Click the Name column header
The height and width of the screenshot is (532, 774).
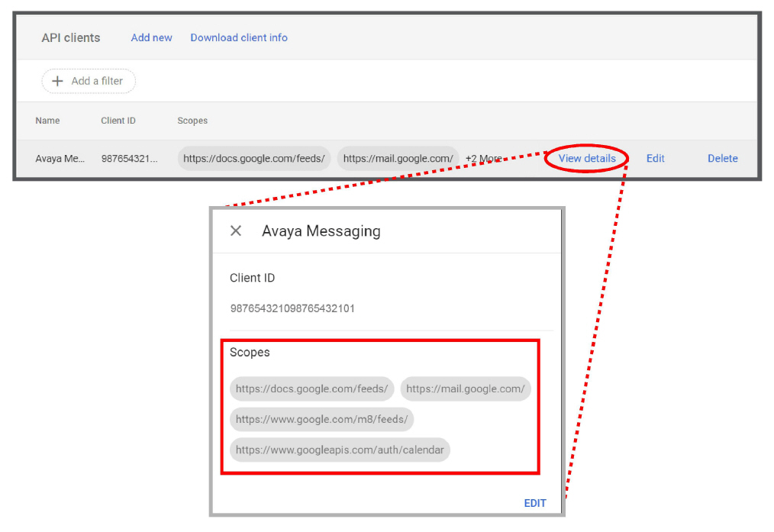pyautogui.click(x=47, y=121)
